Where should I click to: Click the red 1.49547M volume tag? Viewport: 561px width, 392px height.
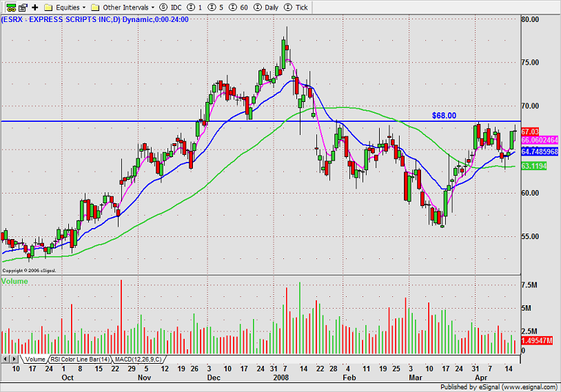coord(537,340)
